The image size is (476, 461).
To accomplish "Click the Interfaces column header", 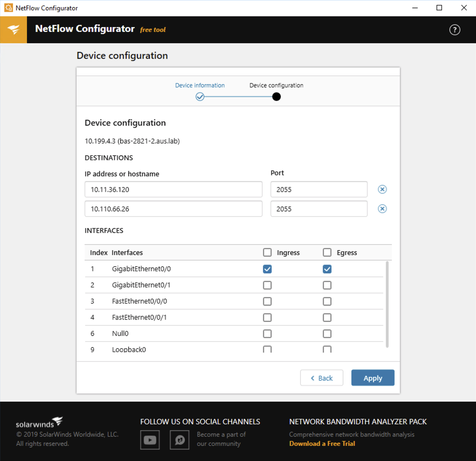I will click(127, 253).
